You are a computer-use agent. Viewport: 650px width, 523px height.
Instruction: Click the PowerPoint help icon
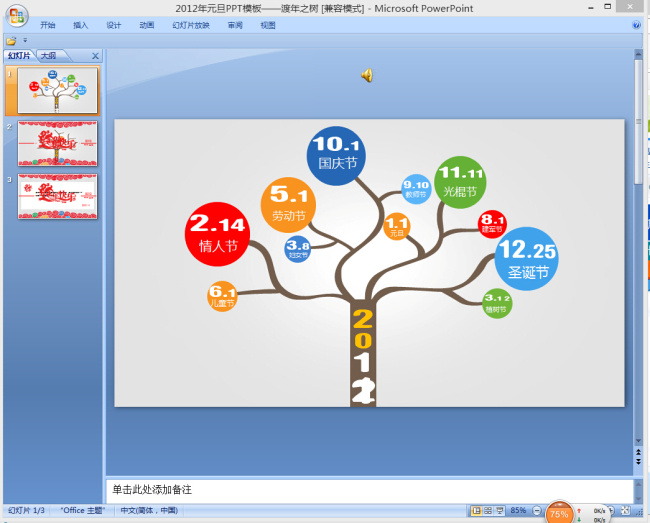[636, 25]
